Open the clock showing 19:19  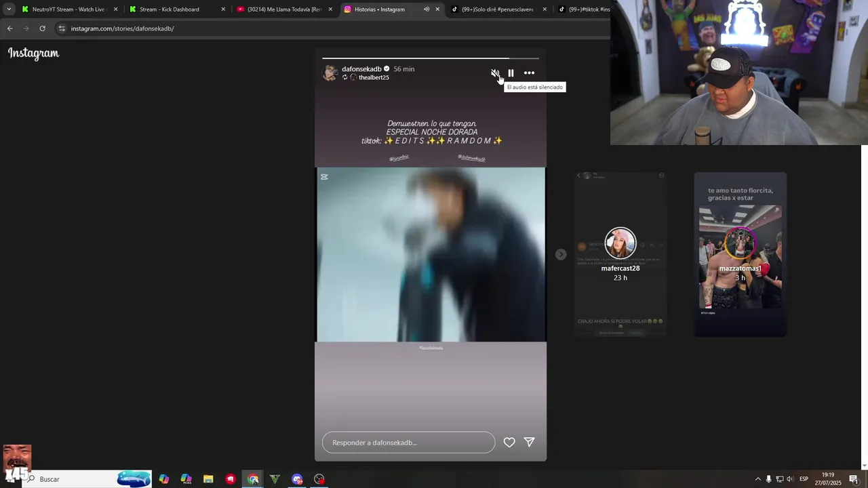coord(828,479)
